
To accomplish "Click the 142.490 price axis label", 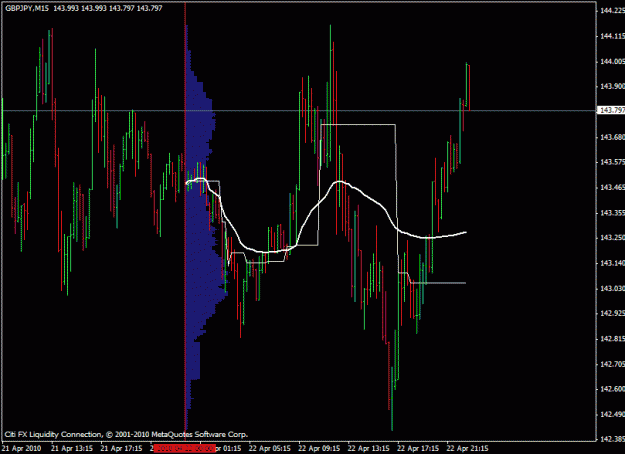I will 612,415.
